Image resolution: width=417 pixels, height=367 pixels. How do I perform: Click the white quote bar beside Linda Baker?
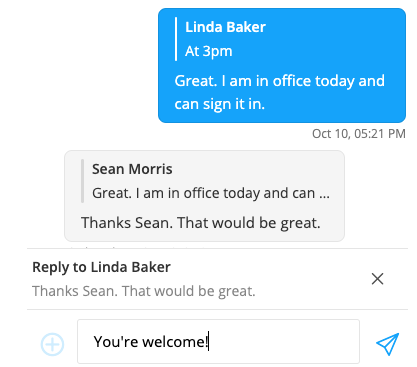pyautogui.click(x=176, y=39)
